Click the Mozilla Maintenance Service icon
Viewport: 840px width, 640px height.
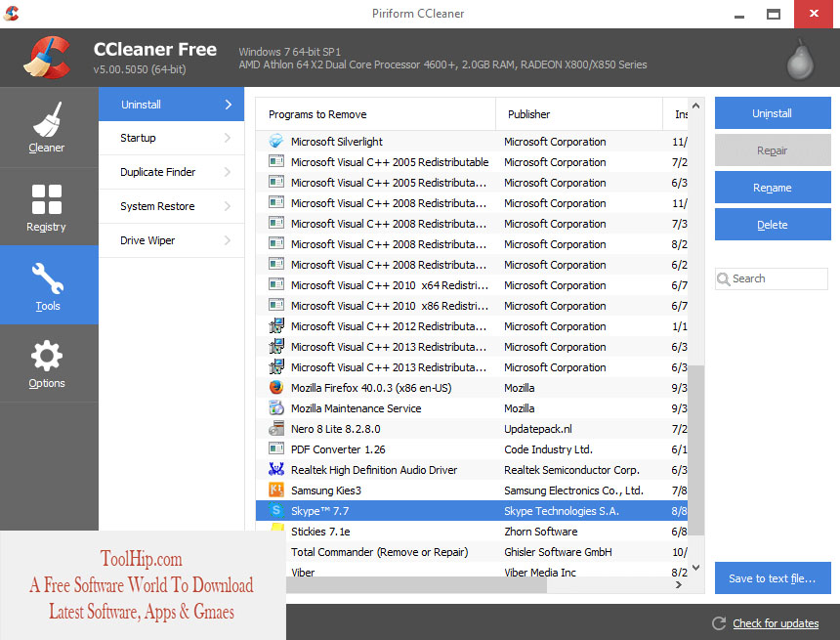click(275, 407)
